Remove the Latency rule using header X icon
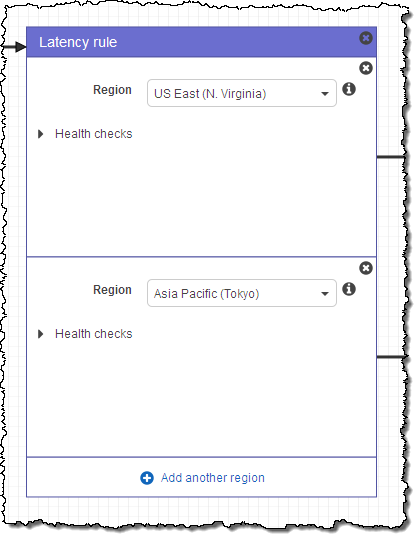 click(x=366, y=38)
